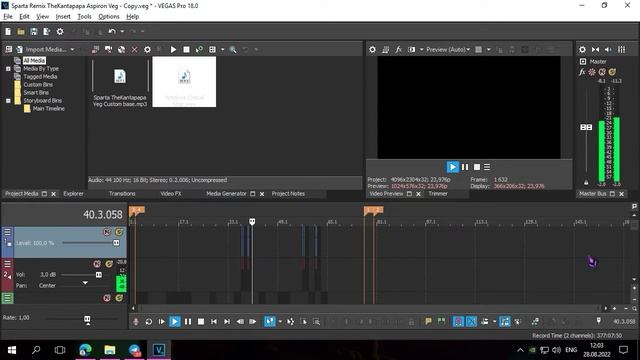Select Sparta TheKantapapa Veg Custom base.mp3 thumbnail
640x360 pixels.
(120, 82)
